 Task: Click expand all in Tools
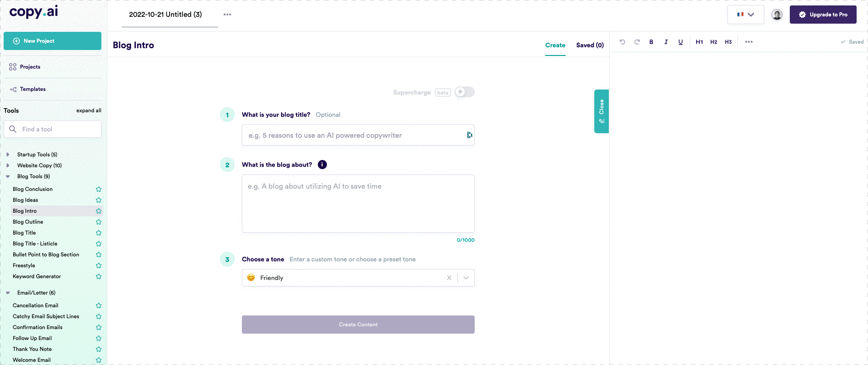[89, 110]
